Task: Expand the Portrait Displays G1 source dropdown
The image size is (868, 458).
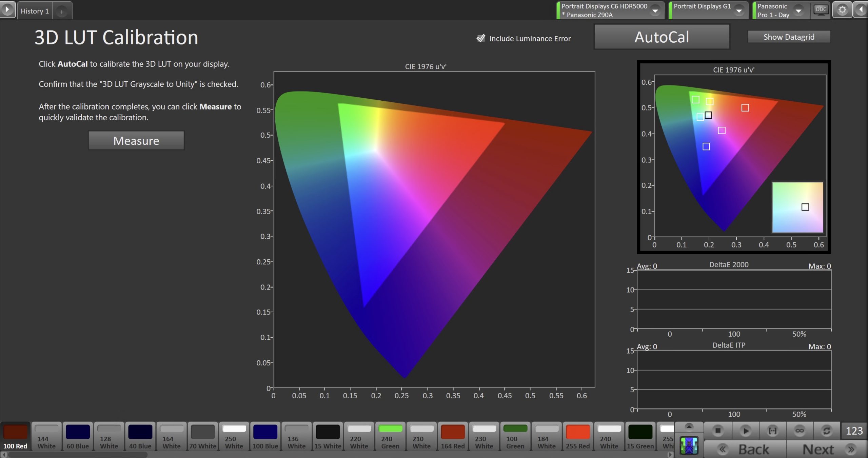Action: coord(739,11)
